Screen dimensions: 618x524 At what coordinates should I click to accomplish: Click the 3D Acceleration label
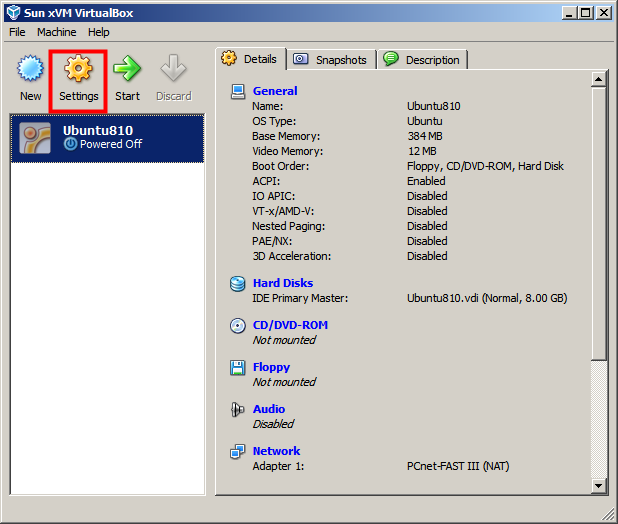pos(292,256)
